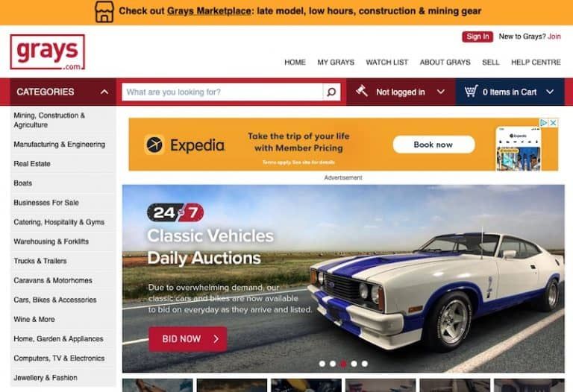Click the Bid Now button
This screenshot has width=573, height=392.
pyautogui.click(x=188, y=339)
